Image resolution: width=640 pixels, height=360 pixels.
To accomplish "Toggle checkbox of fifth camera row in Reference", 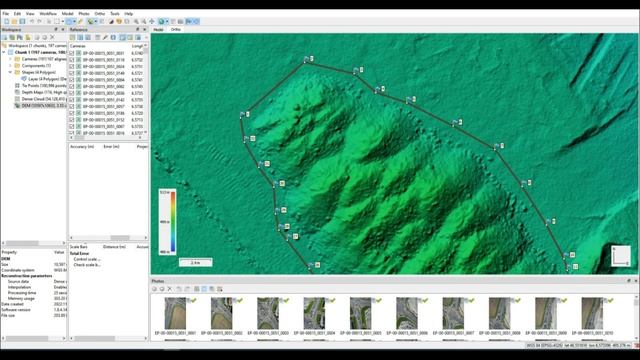I will pos(72,80).
